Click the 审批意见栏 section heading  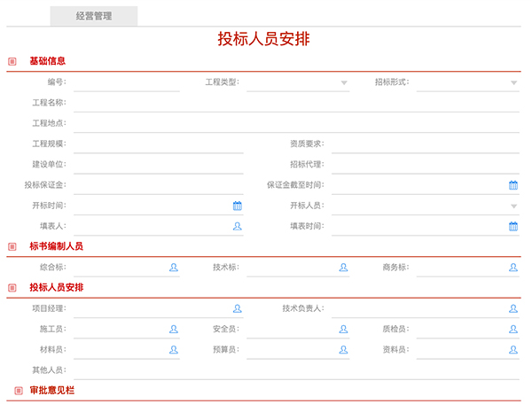click(x=52, y=391)
